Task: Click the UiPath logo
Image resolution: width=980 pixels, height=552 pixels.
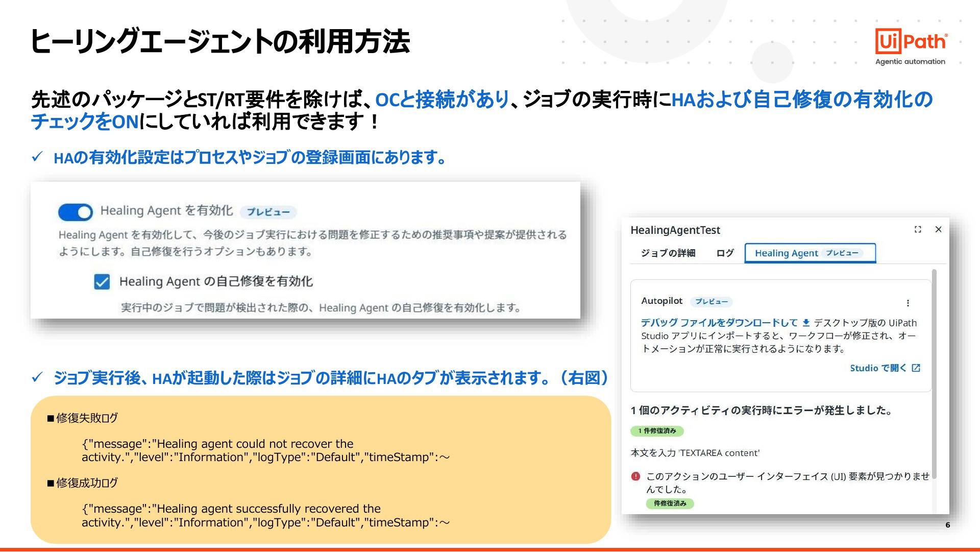Action: (911, 42)
